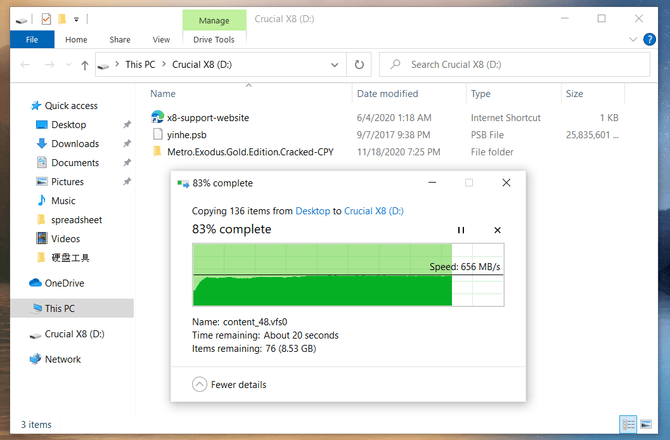This screenshot has width=670, height=440.
Task: Open OneDrive in the navigation pane
Action: (x=64, y=283)
